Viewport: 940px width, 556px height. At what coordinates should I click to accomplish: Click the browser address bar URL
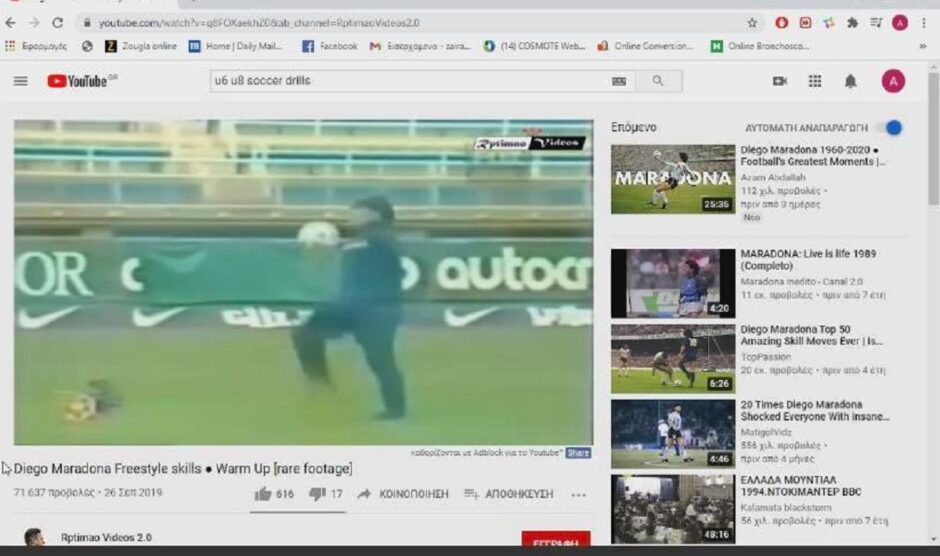click(x=259, y=23)
